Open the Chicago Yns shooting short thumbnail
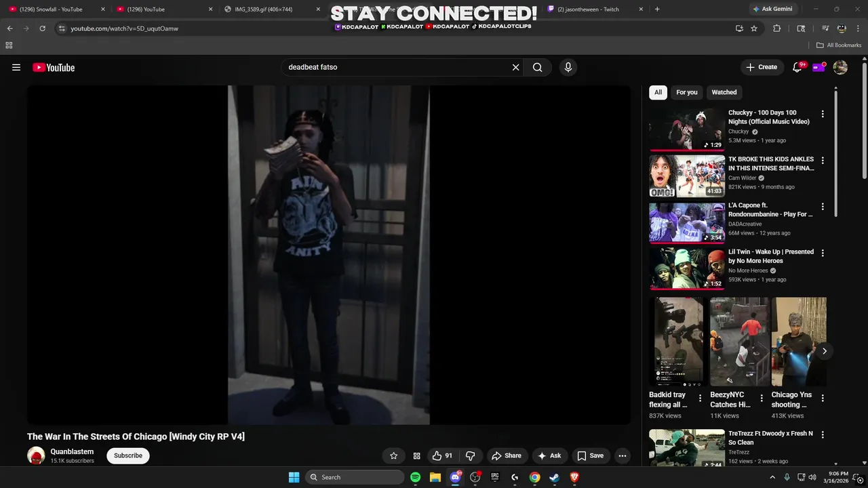This screenshot has height=488, width=868. (799, 342)
